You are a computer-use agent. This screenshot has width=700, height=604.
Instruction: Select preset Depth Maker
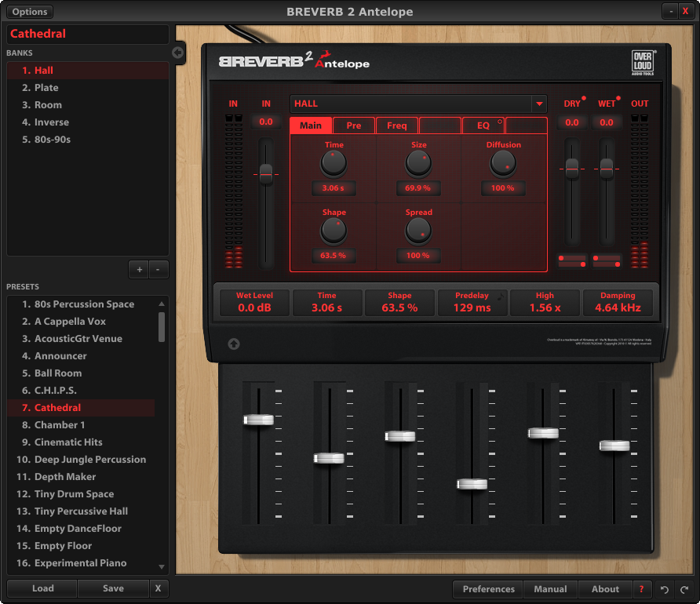81,477
